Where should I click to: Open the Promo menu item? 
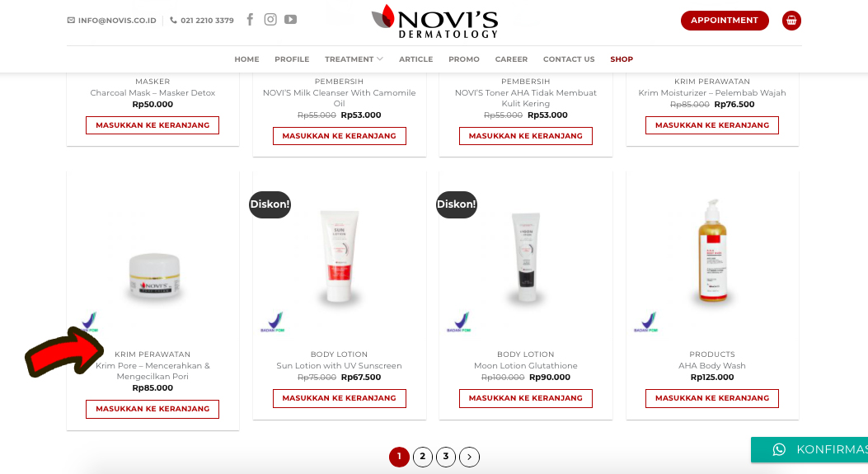pos(464,59)
